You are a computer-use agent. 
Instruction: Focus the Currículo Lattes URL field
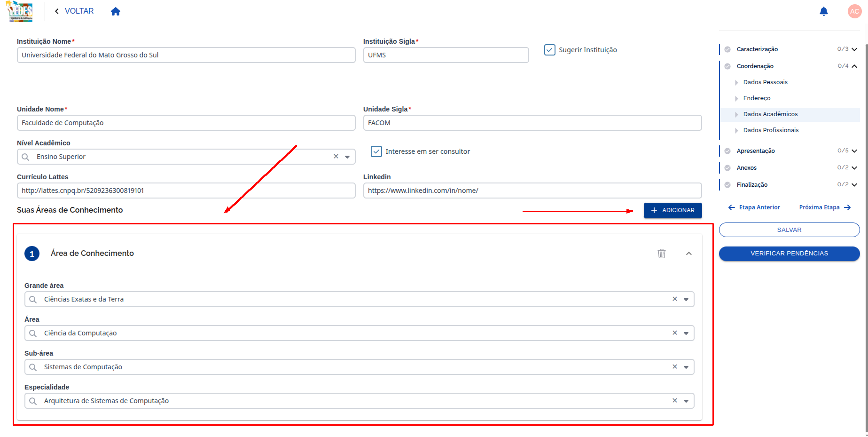pyautogui.click(x=186, y=191)
